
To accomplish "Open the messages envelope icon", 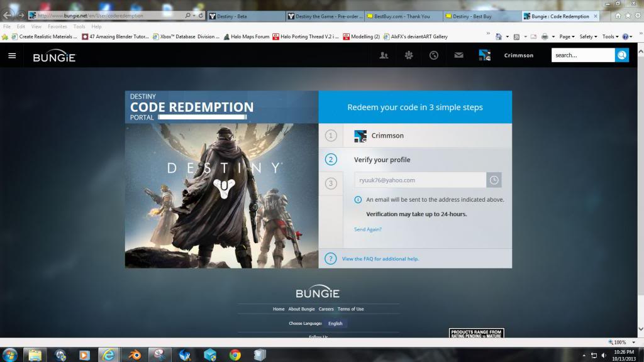I will click(x=458, y=55).
